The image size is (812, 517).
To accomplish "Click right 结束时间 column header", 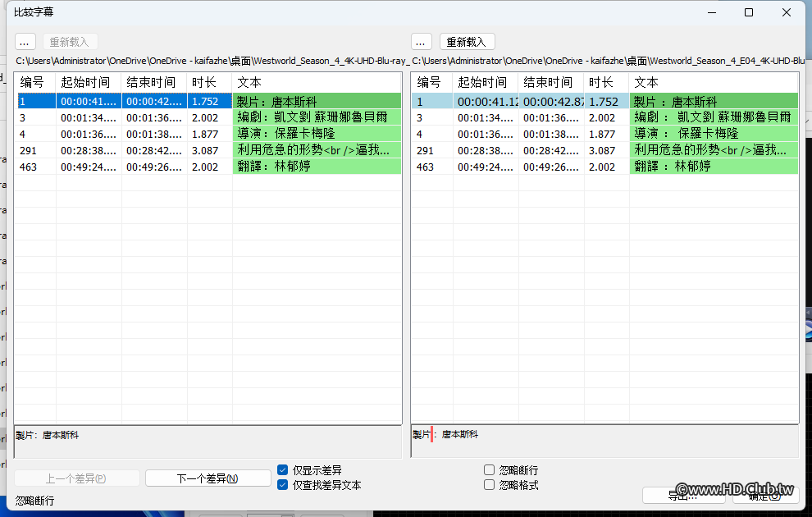I will pos(551,82).
